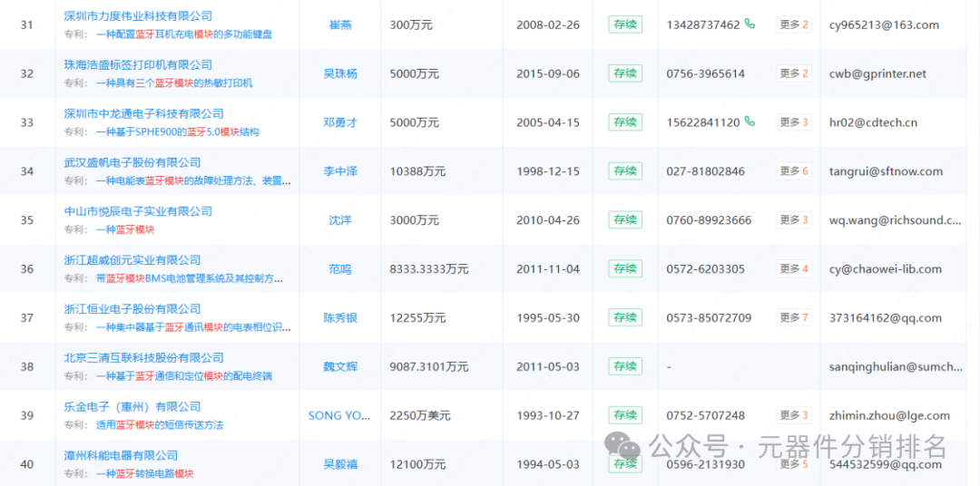Expand 更多 3 for 0760-89923666
This screenshot has height=486, width=980.
[794, 219]
